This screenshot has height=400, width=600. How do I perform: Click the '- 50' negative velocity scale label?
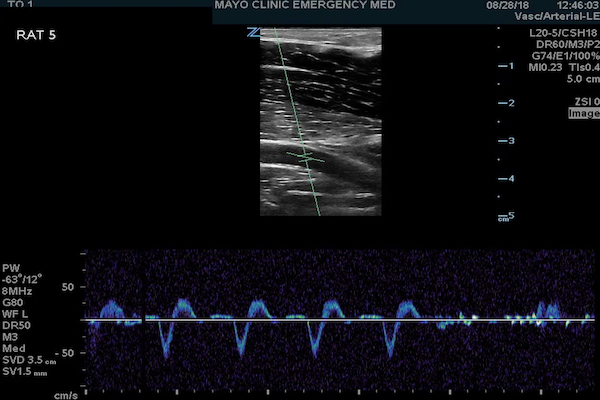(x=65, y=353)
